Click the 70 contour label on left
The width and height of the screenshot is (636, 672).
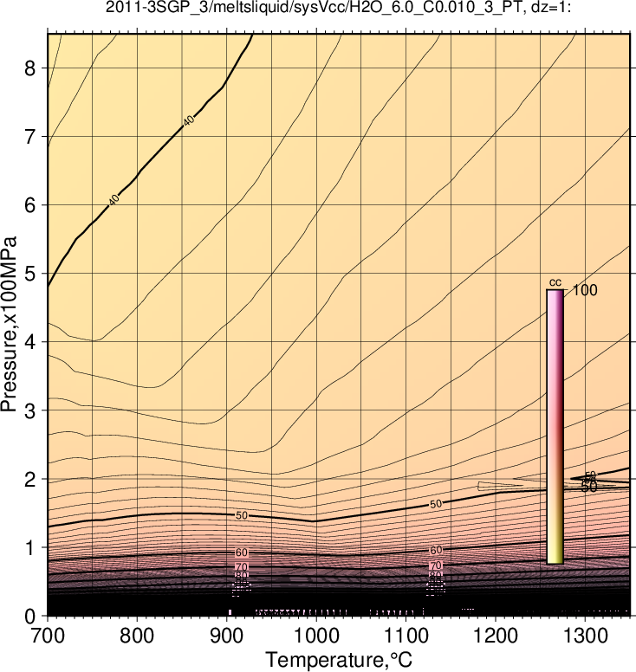coord(242,567)
